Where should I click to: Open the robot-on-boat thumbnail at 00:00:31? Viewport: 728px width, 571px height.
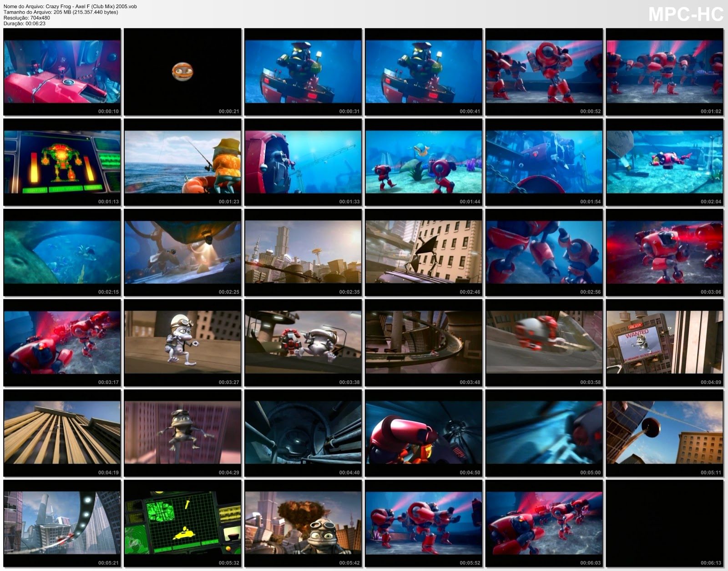point(303,72)
